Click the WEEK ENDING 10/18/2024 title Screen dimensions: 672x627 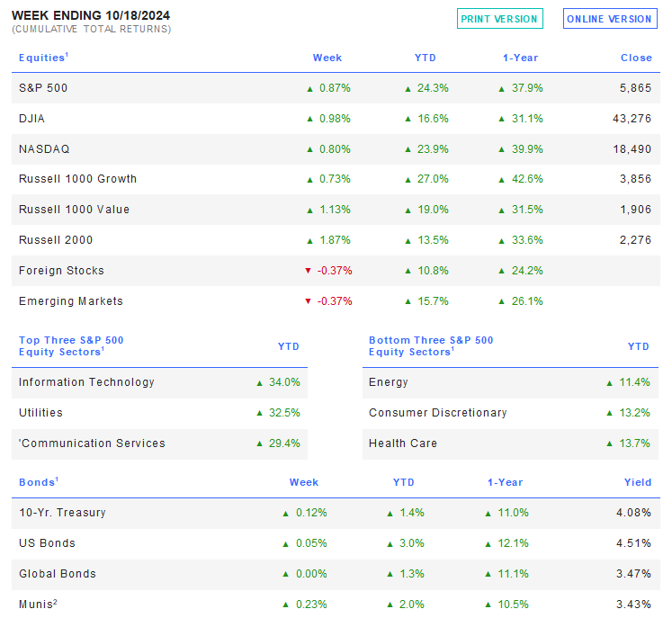[91, 15]
